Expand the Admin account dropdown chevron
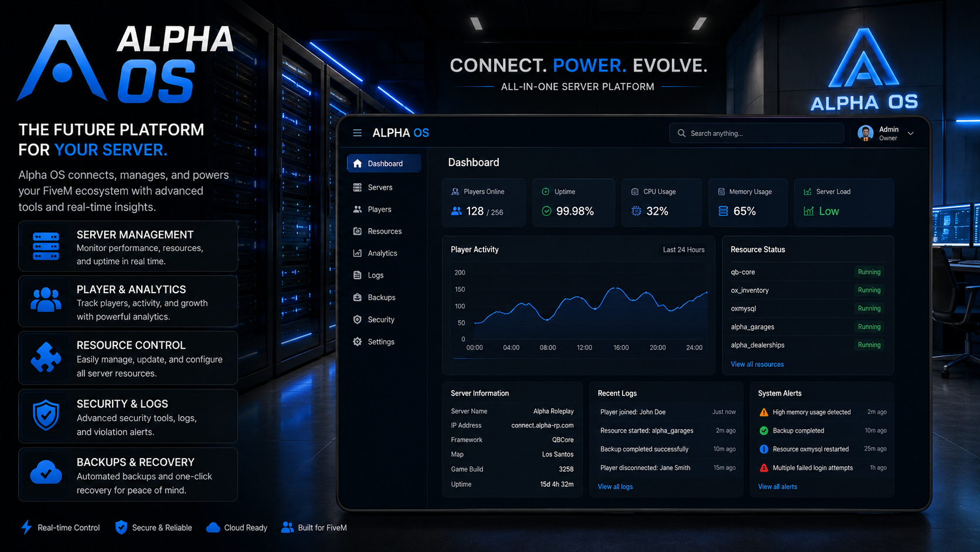This screenshot has width=980, height=552. click(x=911, y=134)
